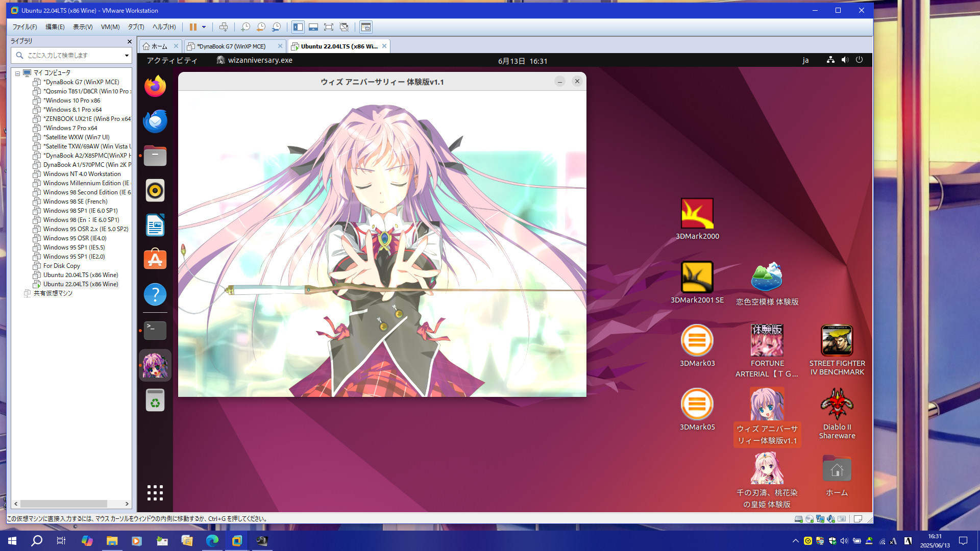The image size is (980, 551).
Task: Take a snapshot using the clock-plus icon
Action: point(246,27)
